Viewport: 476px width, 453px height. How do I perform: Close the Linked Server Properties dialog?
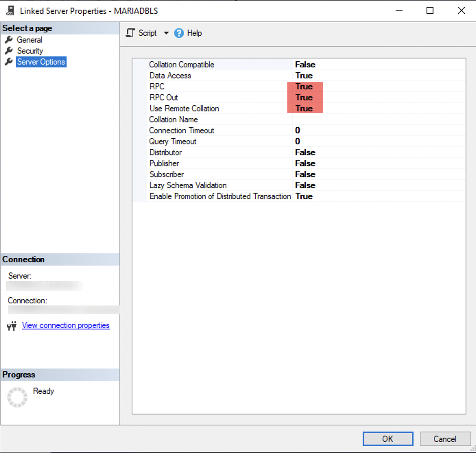[x=461, y=11]
